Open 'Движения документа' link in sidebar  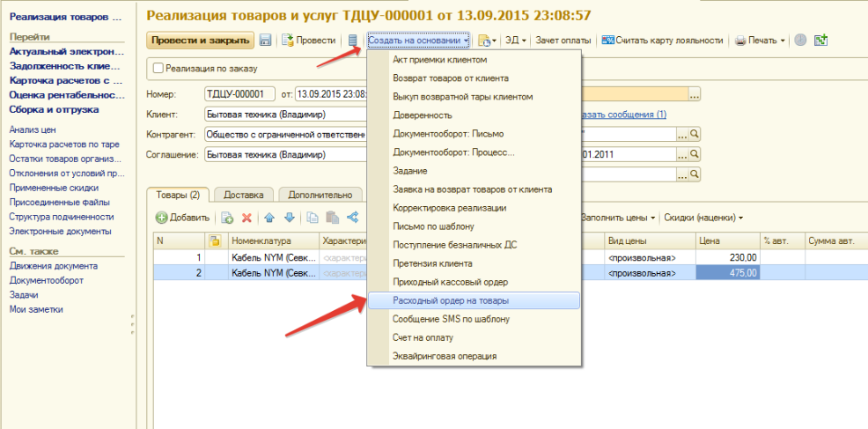point(53,266)
